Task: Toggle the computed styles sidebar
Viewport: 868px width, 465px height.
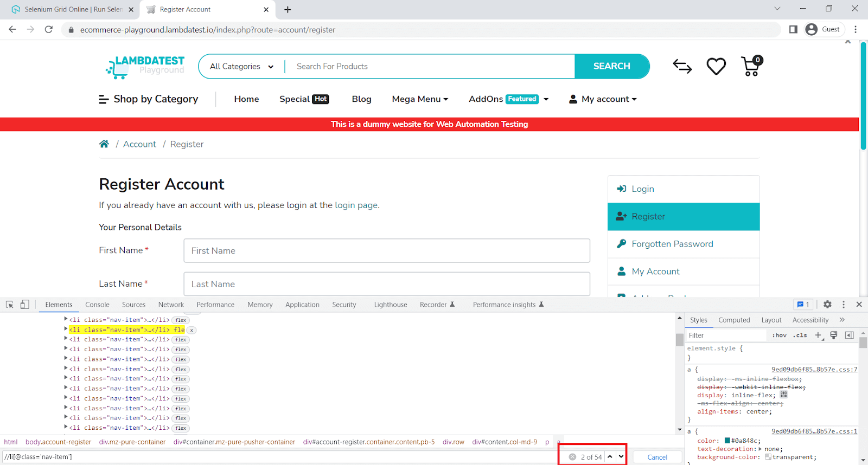Action: [850, 335]
